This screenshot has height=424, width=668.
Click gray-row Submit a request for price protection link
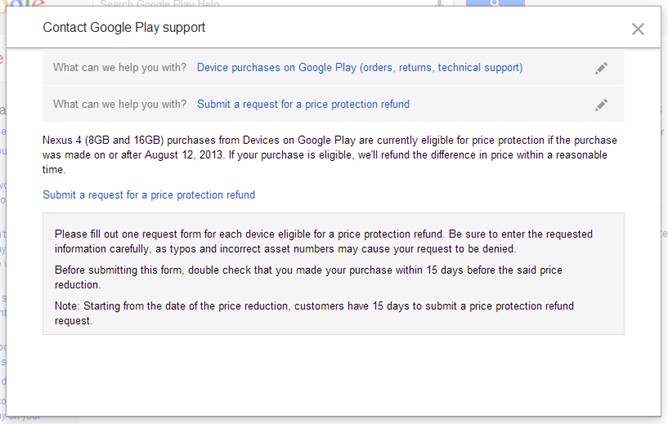click(x=303, y=104)
